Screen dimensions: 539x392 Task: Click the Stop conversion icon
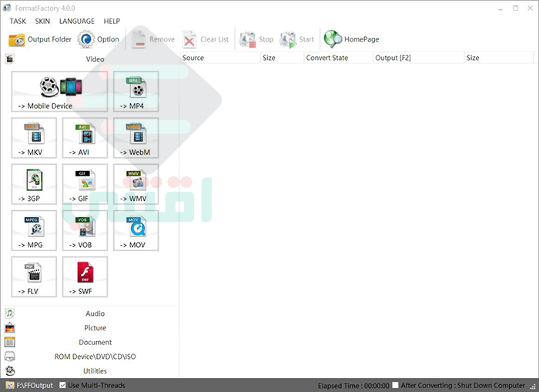pyautogui.click(x=247, y=39)
